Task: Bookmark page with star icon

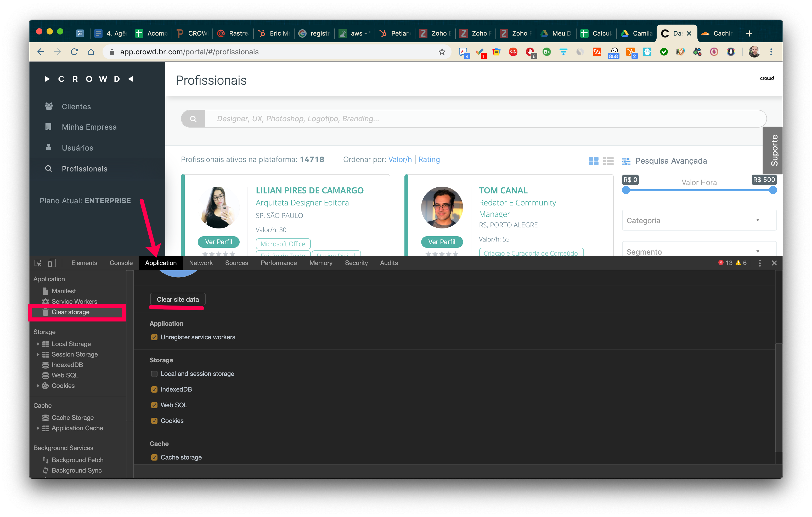Action: pos(442,52)
